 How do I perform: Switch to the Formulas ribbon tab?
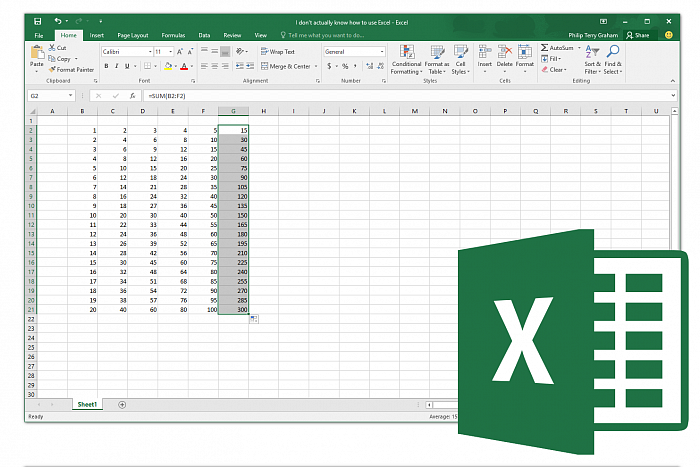(173, 35)
